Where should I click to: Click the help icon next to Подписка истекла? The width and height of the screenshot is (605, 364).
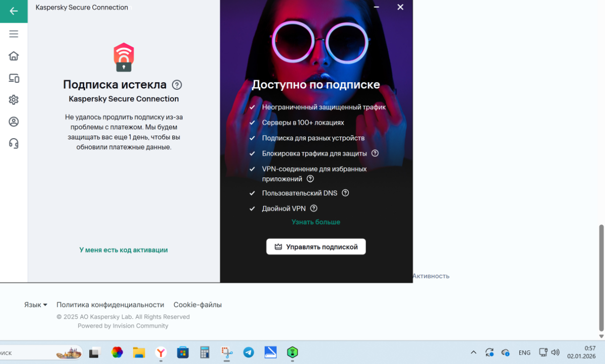177,85
